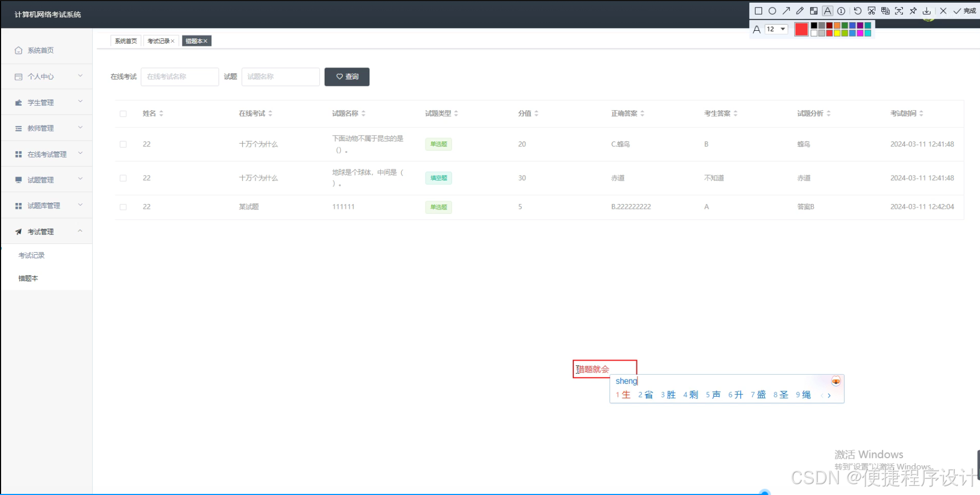
Task: Click the 在线考试管理 grid icon
Action: 18,154
